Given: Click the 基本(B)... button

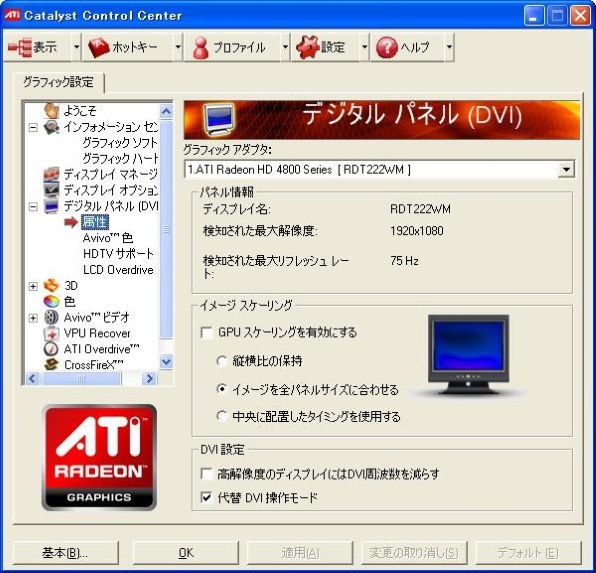Looking at the screenshot, I should 65,552.
